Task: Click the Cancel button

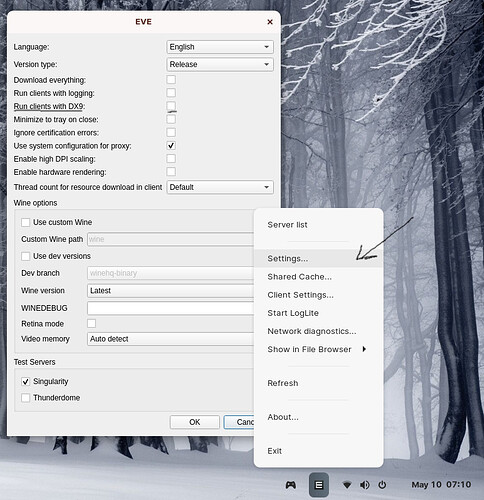Action: point(239,422)
